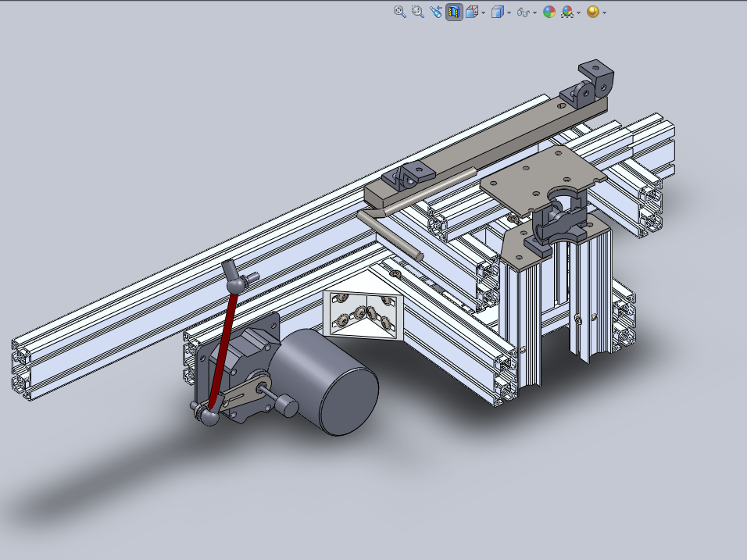Click the View Settings gold sphere icon
The width and height of the screenshot is (747, 560).
pyautogui.click(x=592, y=12)
